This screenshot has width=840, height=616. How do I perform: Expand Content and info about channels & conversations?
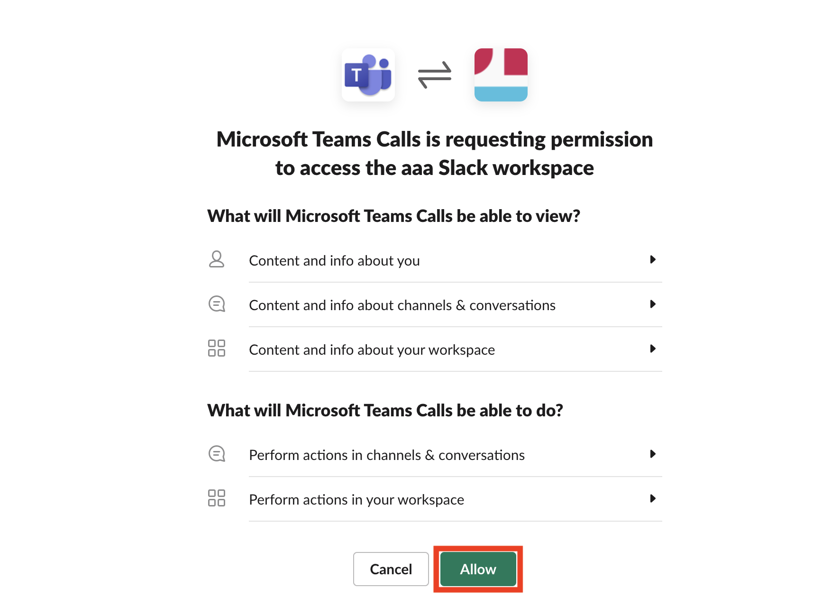pos(654,304)
